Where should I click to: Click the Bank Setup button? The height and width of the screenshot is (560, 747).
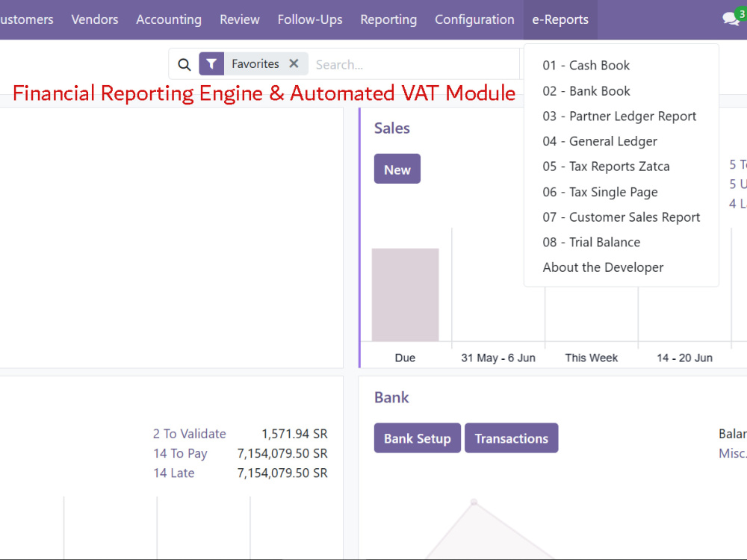coord(418,438)
